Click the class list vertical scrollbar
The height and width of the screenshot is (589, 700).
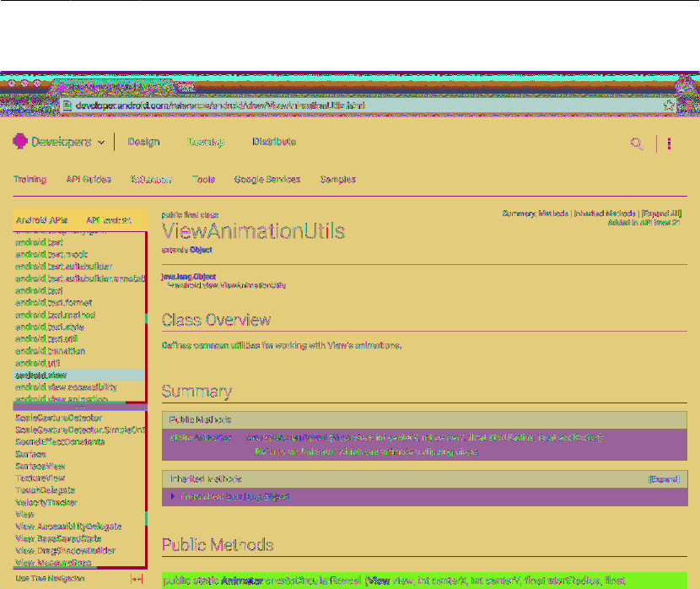pos(146,489)
